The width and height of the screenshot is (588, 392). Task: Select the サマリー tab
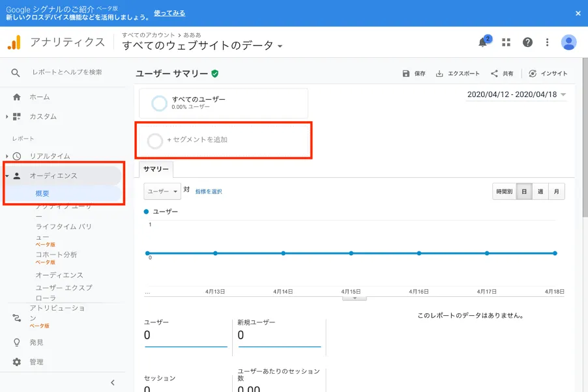[156, 169]
